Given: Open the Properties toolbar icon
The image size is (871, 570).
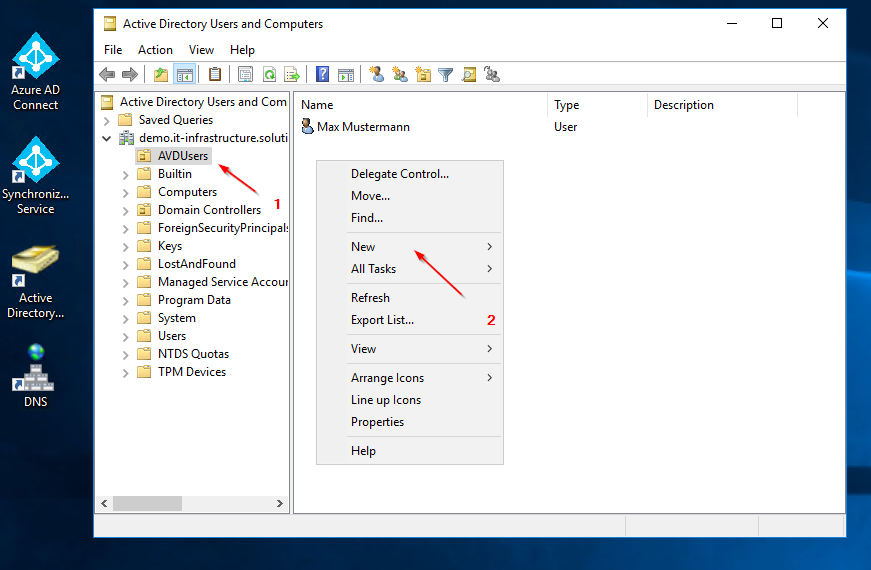Looking at the screenshot, I should tap(246, 74).
